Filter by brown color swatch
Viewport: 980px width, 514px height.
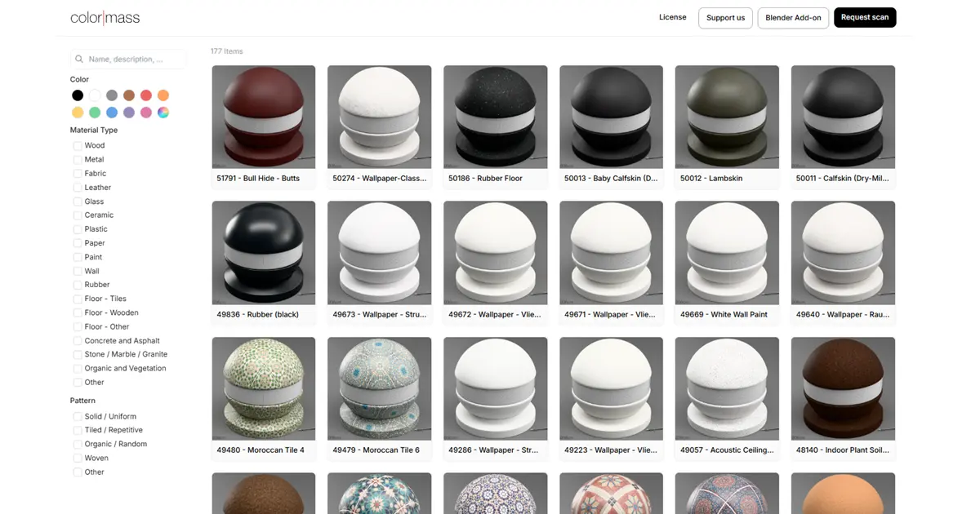point(129,95)
